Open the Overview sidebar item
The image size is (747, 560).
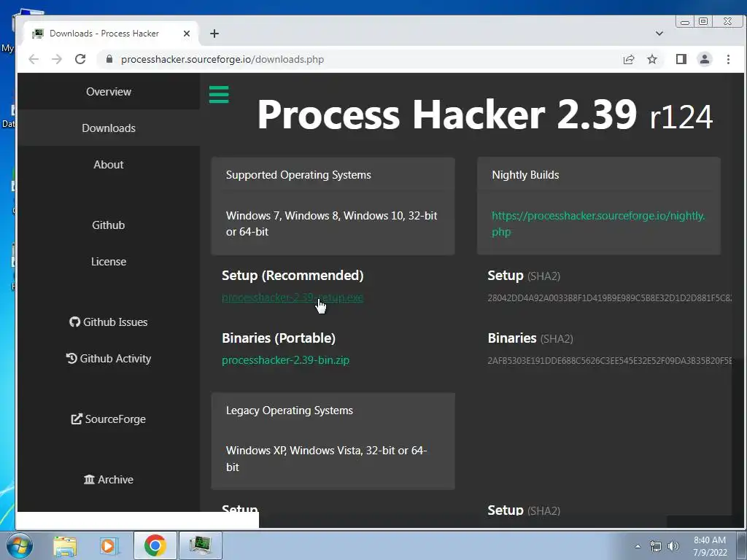pos(109,91)
